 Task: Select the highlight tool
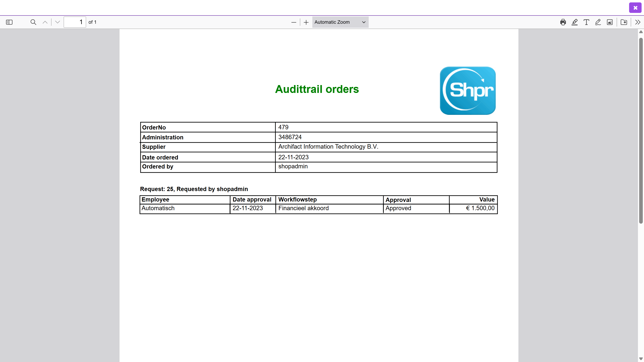(575, 22)
